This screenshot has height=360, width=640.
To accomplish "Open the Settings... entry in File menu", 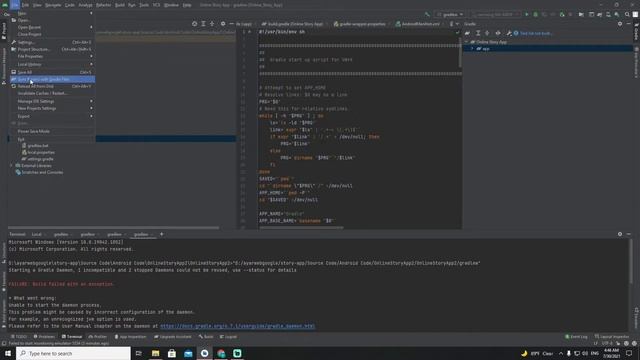I will (52, 42).
